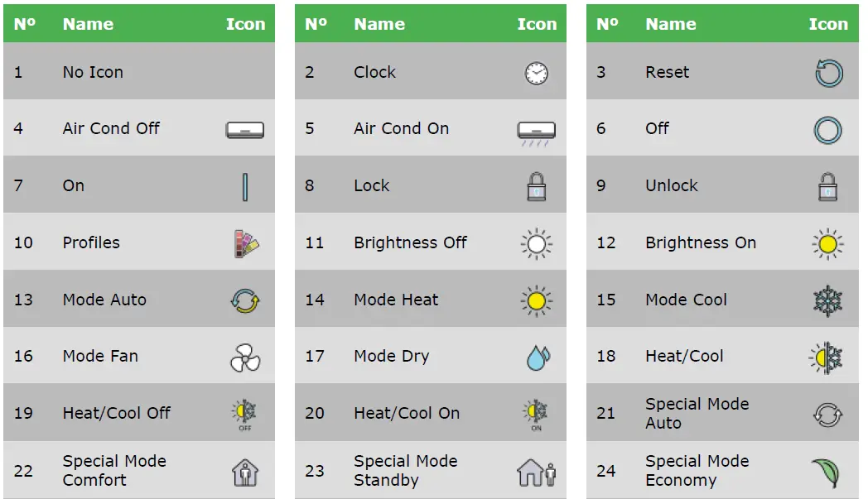Select the Mode Fan icon
Viewport: 868px width, 499px height.
(x=245, y=357)
